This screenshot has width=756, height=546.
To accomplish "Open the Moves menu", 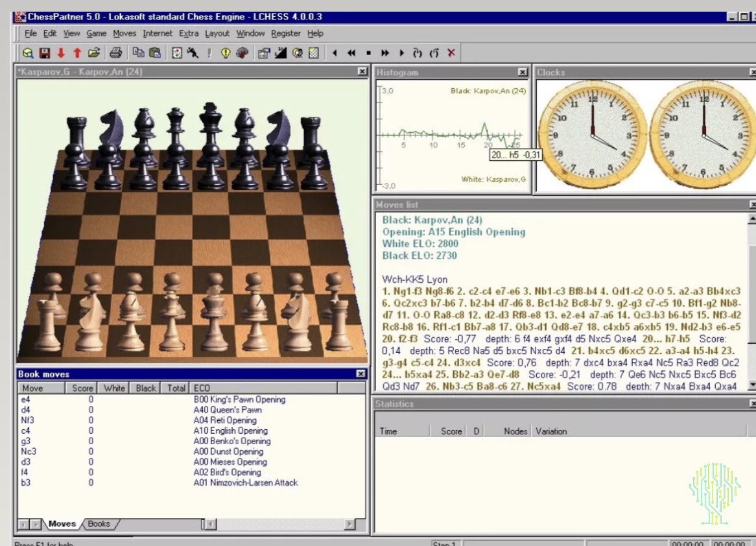I will (124, 33).
